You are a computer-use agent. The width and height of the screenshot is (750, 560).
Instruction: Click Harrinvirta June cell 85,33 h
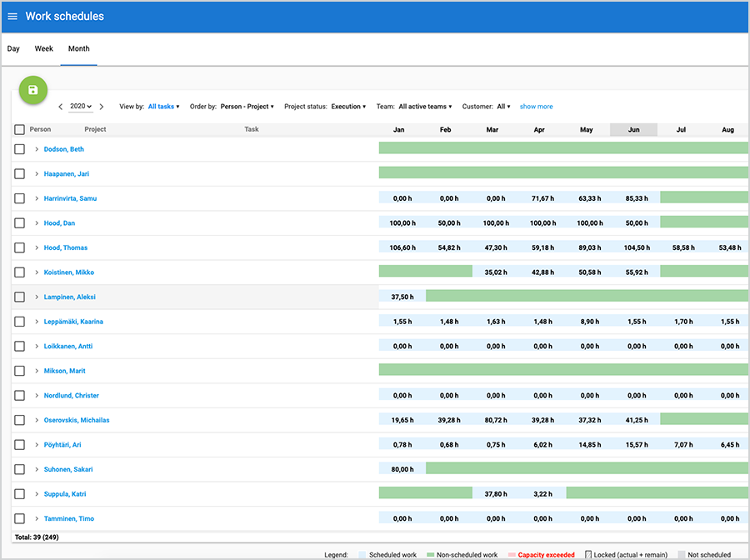[637, 198]
